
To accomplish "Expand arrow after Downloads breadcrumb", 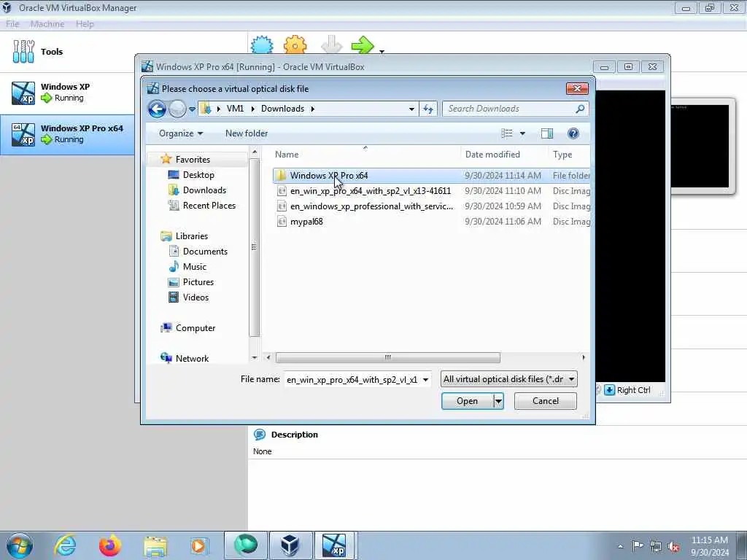I will 312,109.
